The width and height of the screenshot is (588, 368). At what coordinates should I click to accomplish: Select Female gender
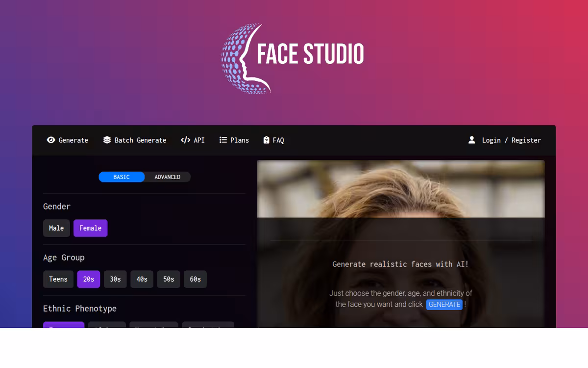tap(90, 228)
